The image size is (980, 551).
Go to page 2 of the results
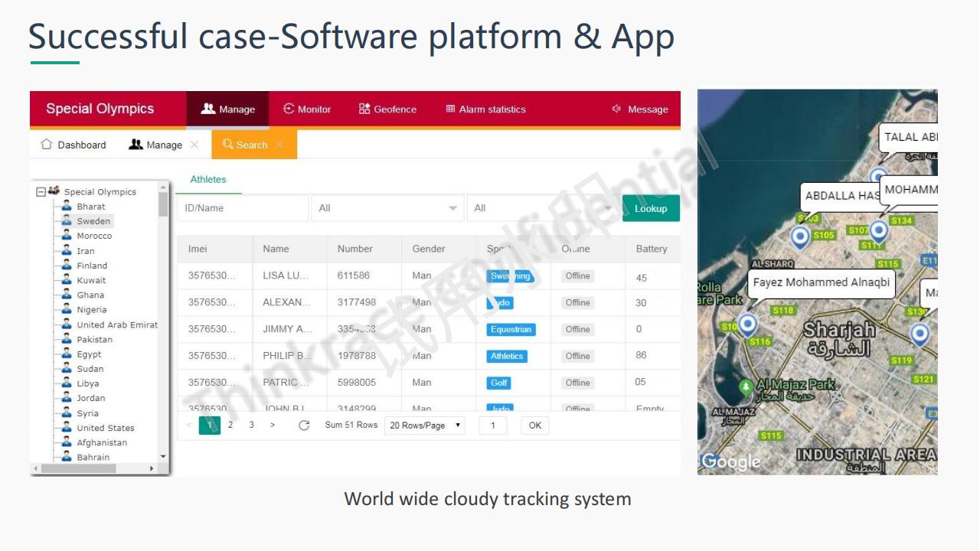(x=230, y=425)
